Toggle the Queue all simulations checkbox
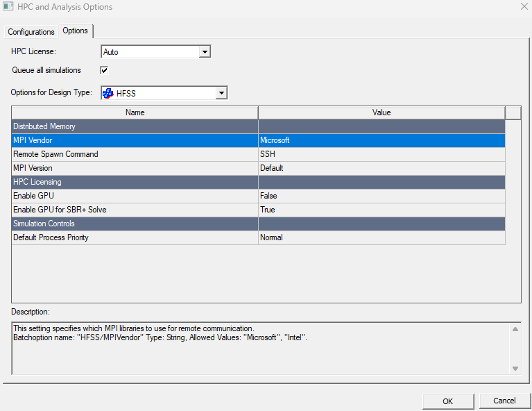The height and width of the screenshot is (411, 532). click(104, 70)
